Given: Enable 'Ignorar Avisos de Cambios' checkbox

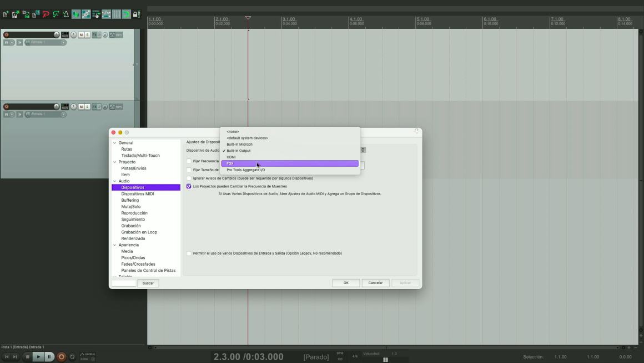Looking at the screenshot, I should [x=189, y=178].
